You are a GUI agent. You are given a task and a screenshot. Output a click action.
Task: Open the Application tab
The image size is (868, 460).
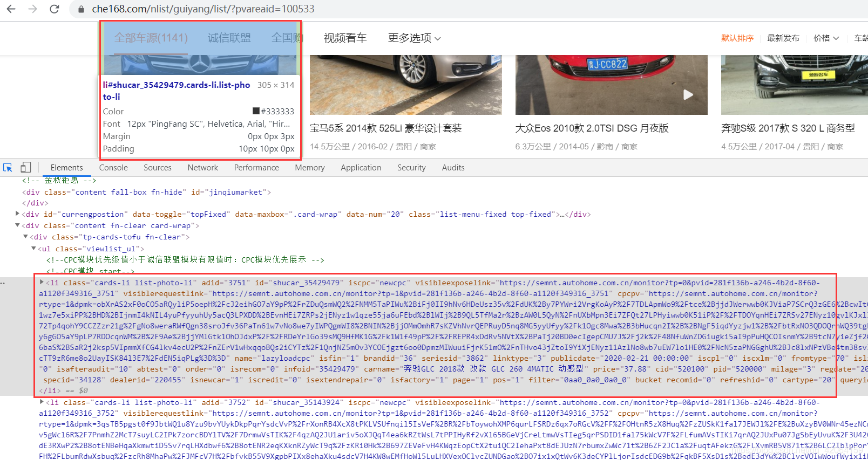point(361,168)
